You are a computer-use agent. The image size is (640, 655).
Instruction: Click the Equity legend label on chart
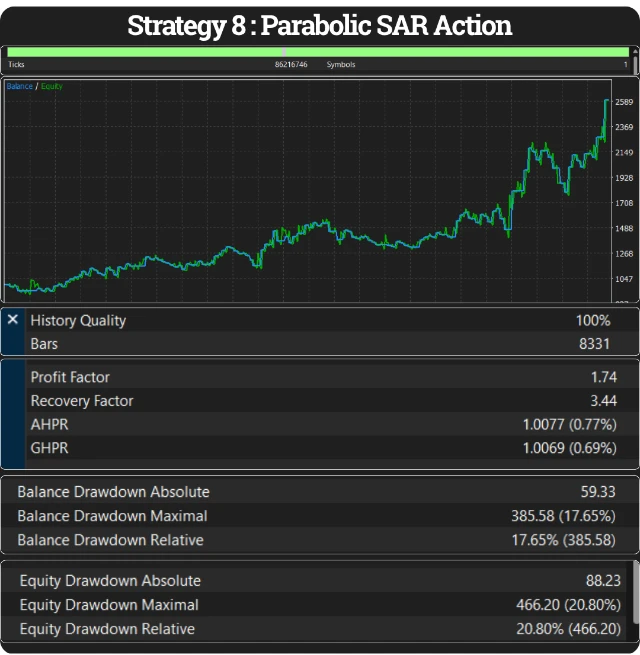51,87
